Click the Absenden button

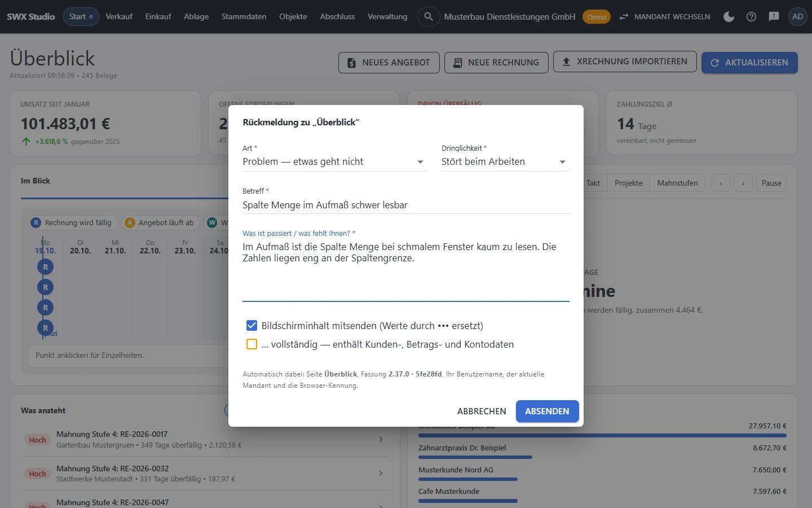pyautogui.click(x=547, y=411)
